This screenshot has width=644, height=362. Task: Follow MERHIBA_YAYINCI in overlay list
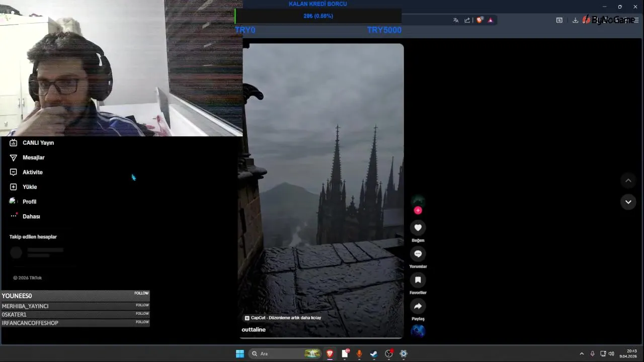142,305
